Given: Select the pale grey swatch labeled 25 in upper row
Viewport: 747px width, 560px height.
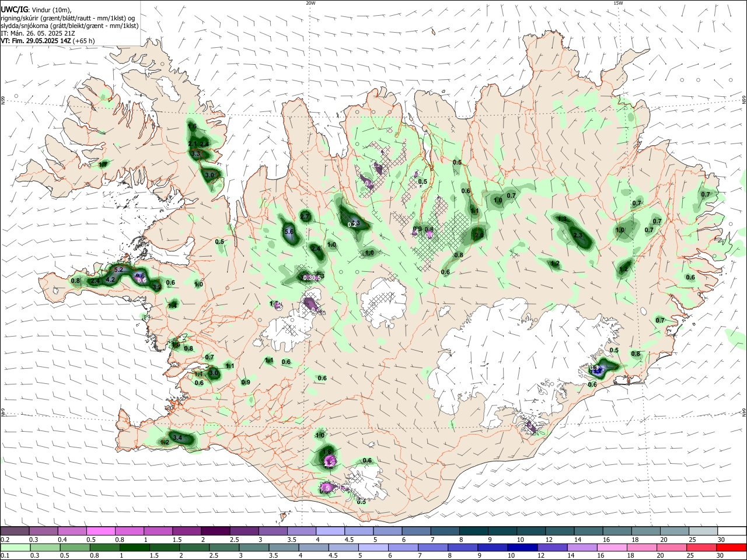Looking at the screenshot, I should coord(702,531).
